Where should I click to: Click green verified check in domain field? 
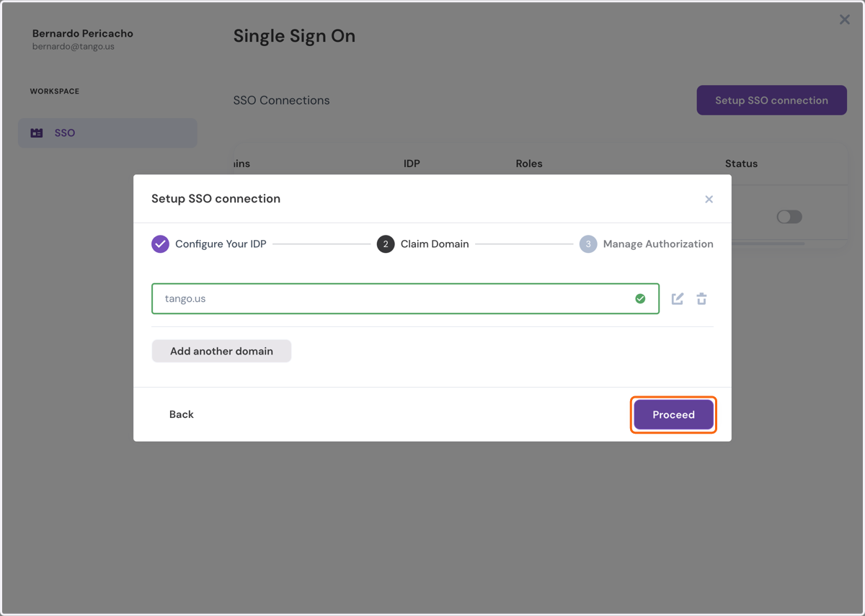coord(640,298)
